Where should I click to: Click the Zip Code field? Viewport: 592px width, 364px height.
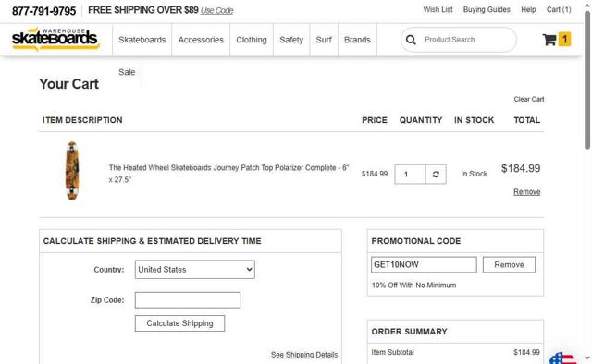188,300
